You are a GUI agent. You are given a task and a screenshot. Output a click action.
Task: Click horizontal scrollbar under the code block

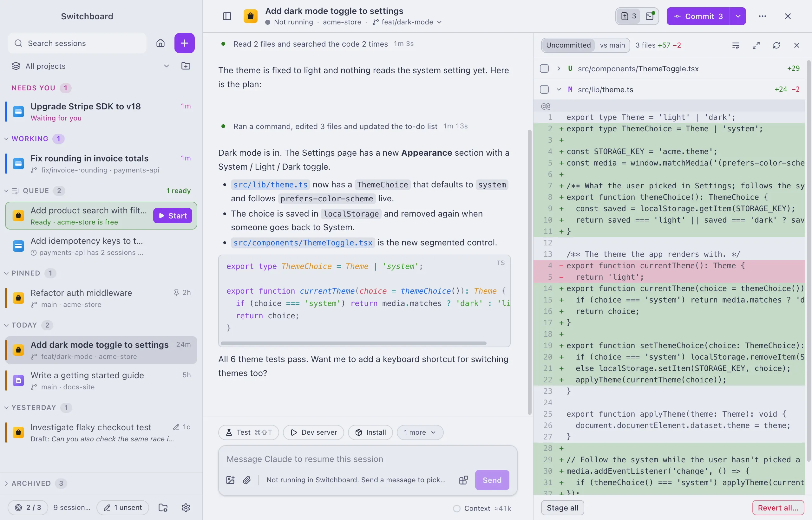pos(353,343)
